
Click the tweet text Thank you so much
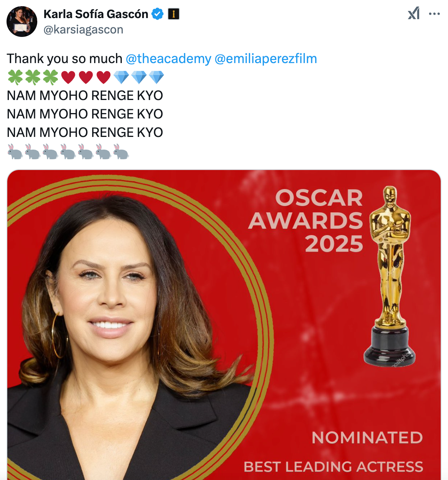tap(64, 58)
